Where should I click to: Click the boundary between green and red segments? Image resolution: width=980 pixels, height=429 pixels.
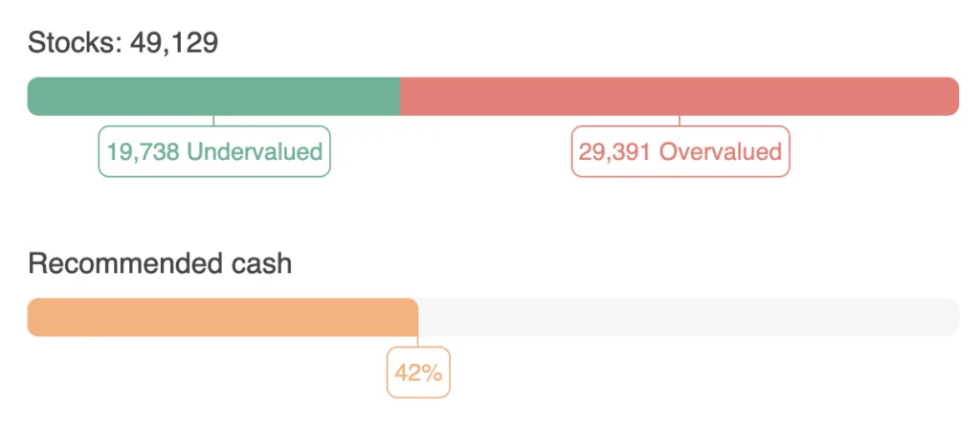coord(399,97)
